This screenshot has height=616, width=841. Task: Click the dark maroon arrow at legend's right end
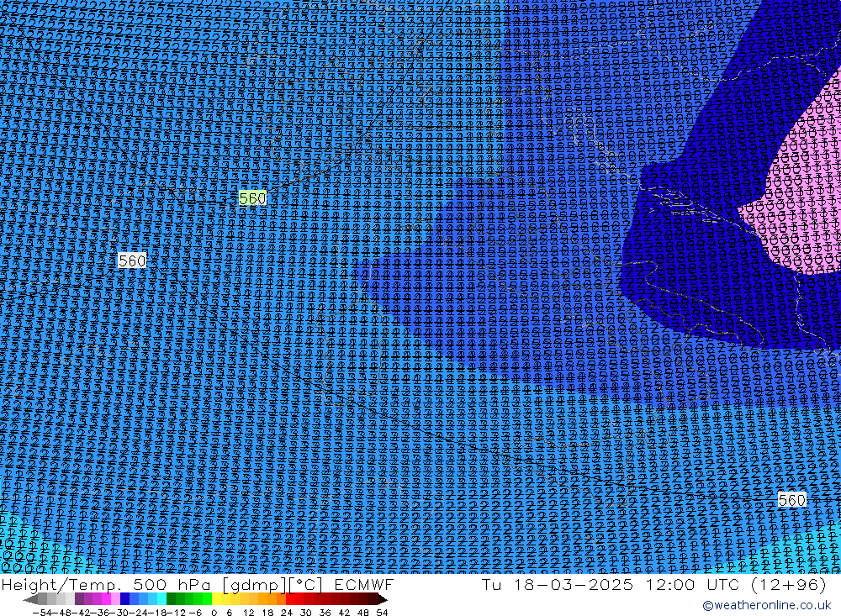[x=382, y=599]
